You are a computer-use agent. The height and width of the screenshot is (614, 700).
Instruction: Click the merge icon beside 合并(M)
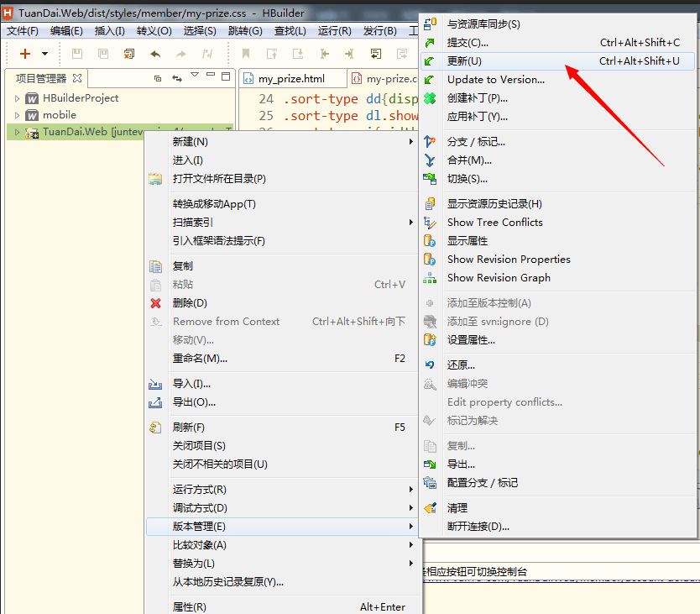click(431, 160)
